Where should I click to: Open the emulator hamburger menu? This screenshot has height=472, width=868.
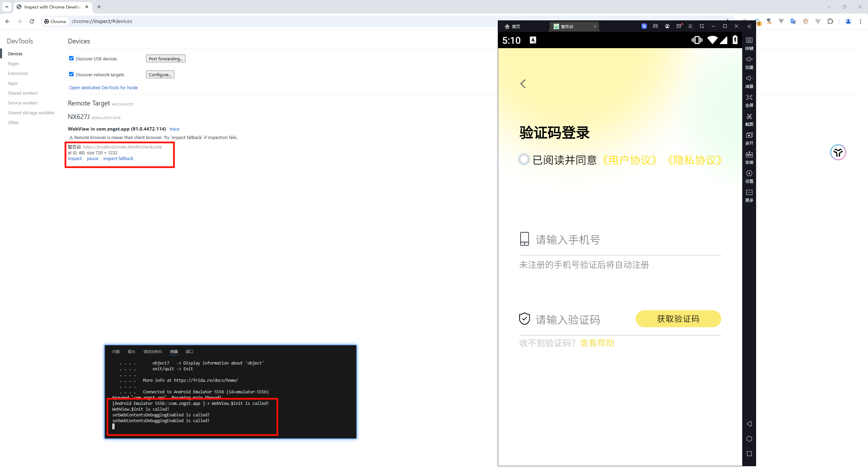(690, 26)
